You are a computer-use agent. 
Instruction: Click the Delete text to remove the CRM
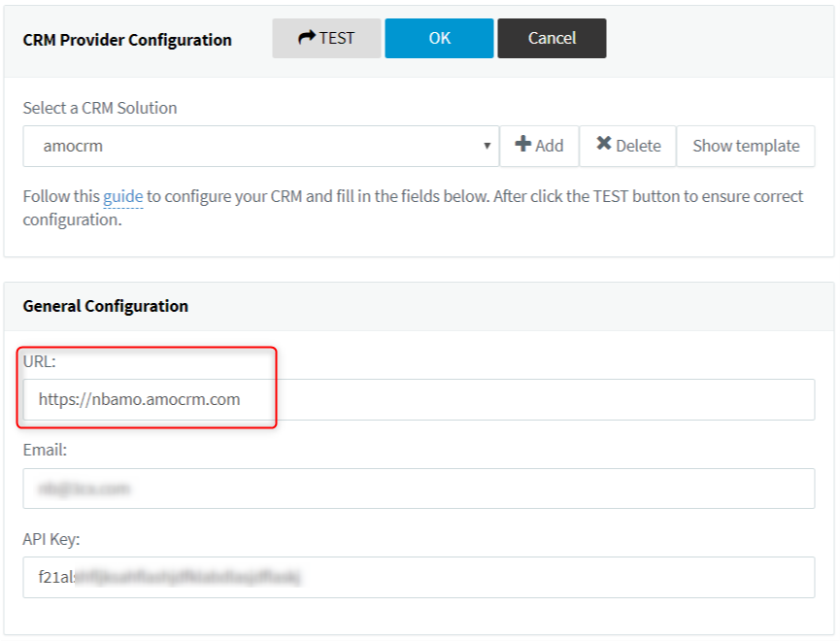click(638, 146)
